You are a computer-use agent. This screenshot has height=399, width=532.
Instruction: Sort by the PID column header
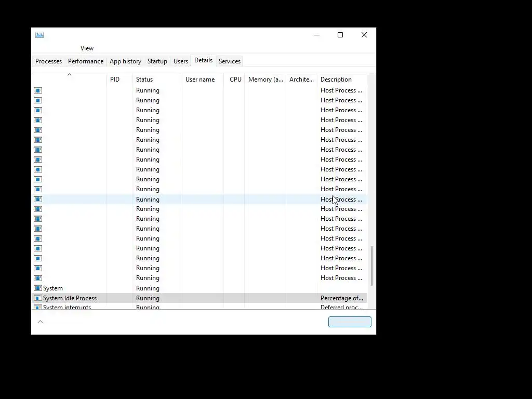[x=120, y=79]
